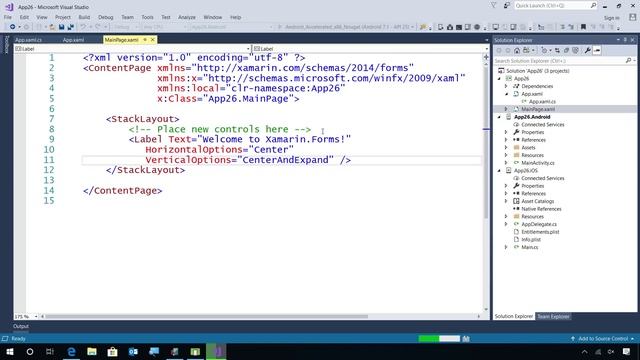The image size is (640, 360).
Task: Click the Navigate Backward button
Action: coord(13,27)
